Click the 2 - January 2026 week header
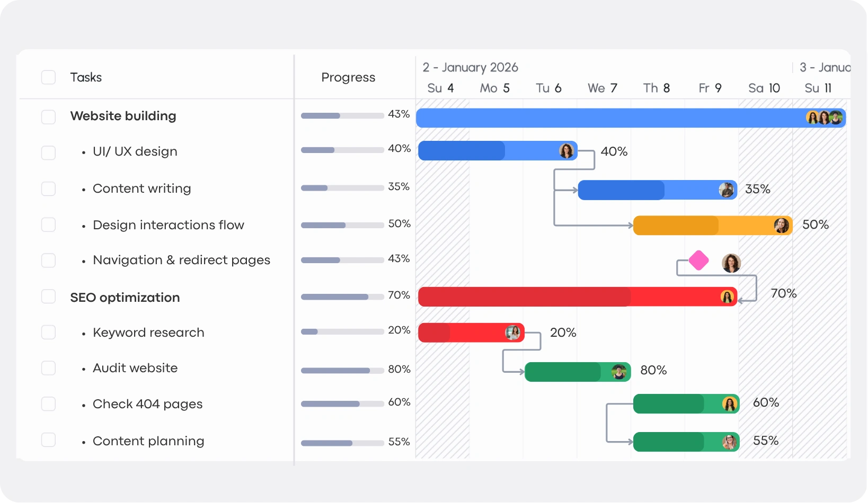The image size is (868, 503). click(x=471, y=67)
